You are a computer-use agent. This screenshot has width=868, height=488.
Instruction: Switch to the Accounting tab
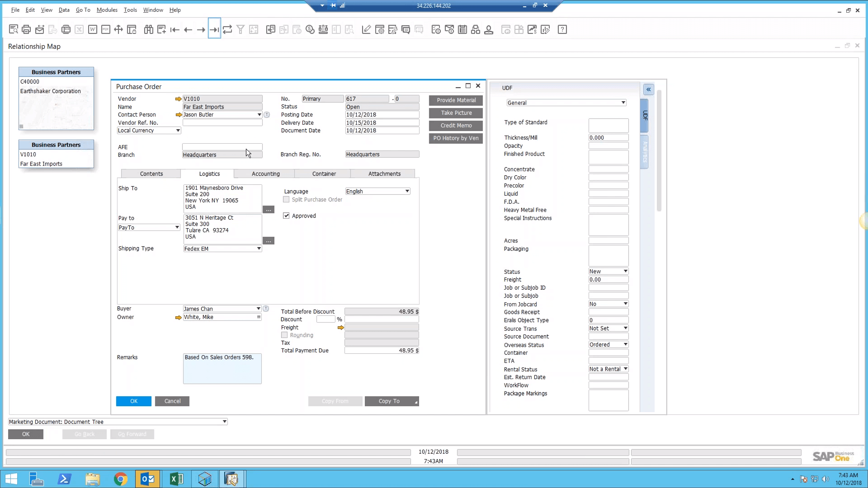pos(265,174)
